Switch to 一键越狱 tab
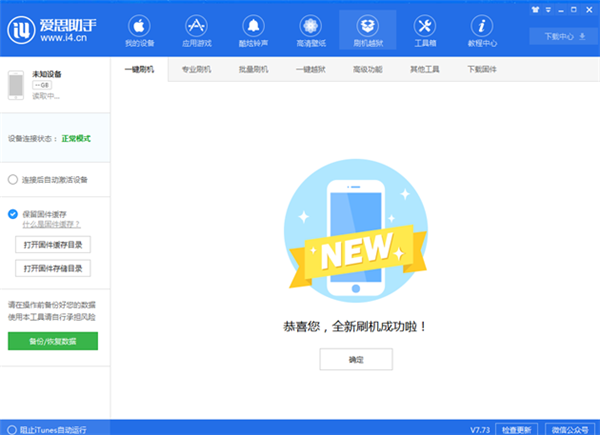Screen dimensions: 600x435 pyautogui.click(x=311, y=69)
